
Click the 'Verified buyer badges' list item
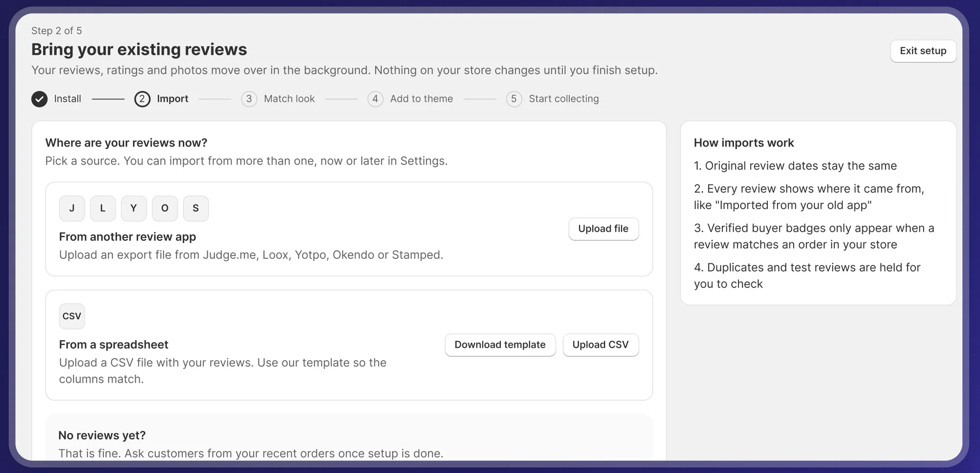(814, 236)
